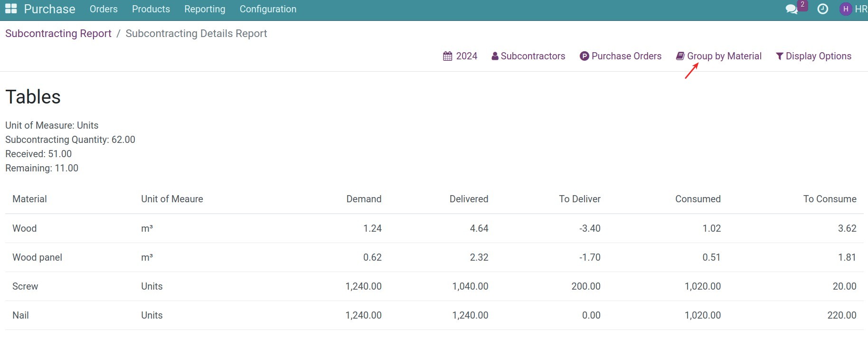Expand the Subcontractors filter dropdown
Image resolution: width=868 pixels, height=339 pixels.
tap(532, 56)
